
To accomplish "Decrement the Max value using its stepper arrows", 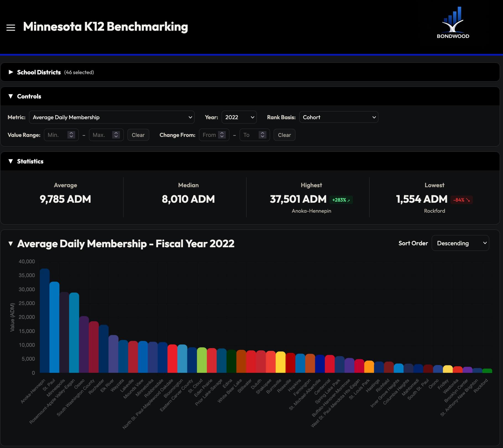I will (116, 137).
